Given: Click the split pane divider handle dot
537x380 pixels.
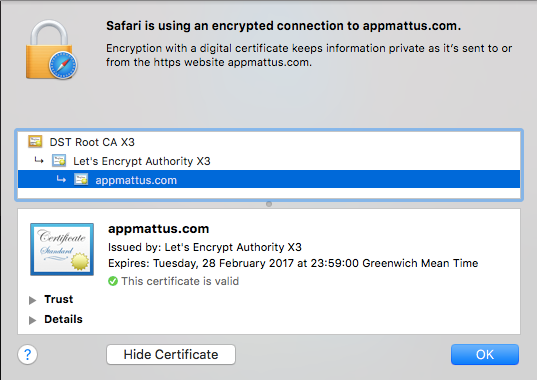Looking at the screenshot, I should coord(269,204).
